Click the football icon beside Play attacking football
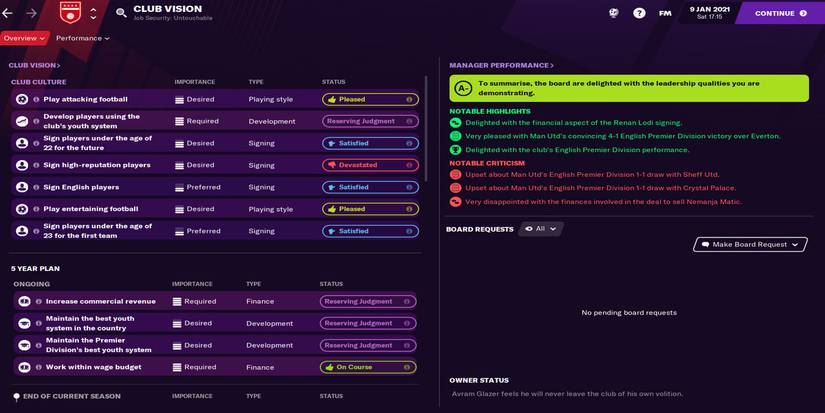 pyautogui.click(x=22, y=100)
